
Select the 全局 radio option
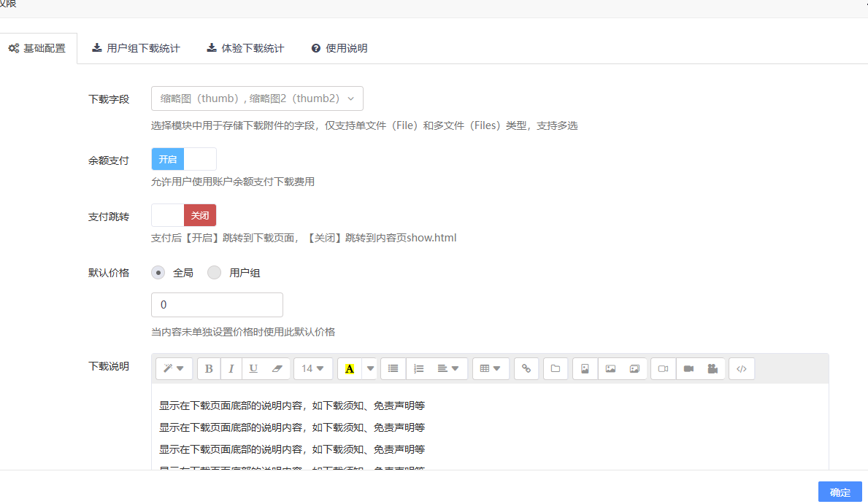[158, 273]
